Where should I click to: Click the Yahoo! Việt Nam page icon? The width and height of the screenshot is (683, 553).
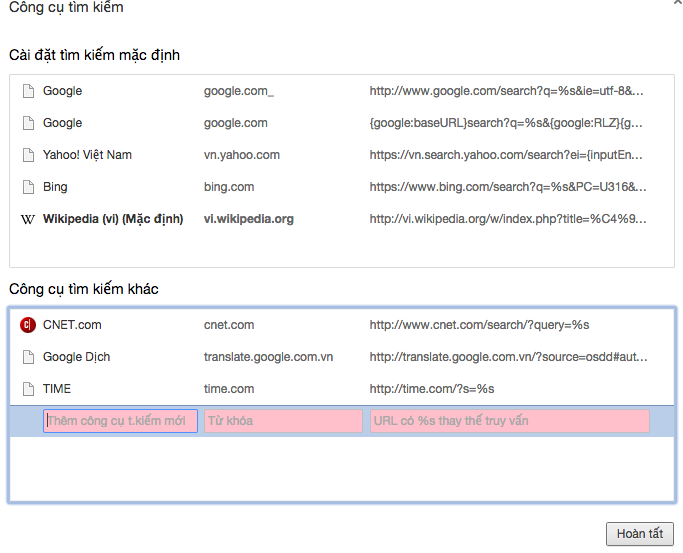tap(28, 155)
